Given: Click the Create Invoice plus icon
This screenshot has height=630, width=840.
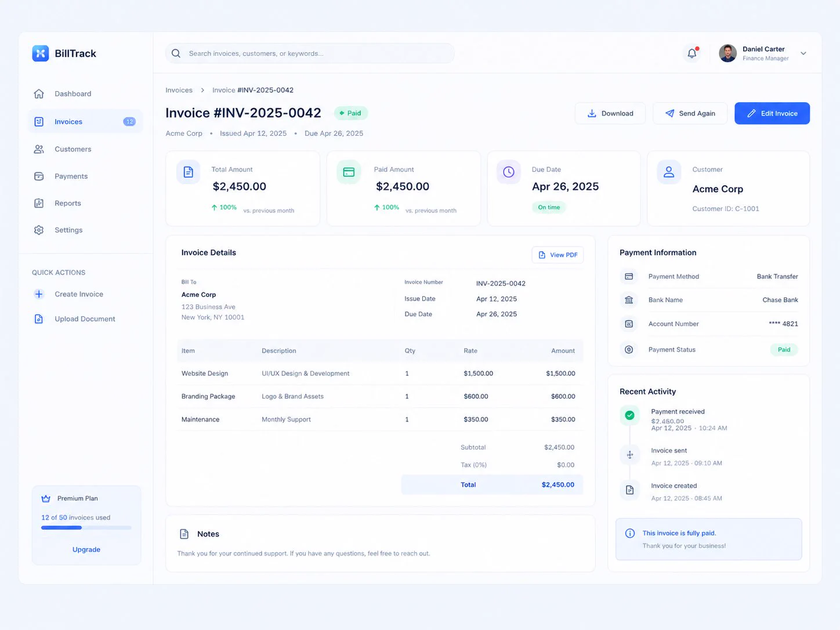Looking at the screenshot, I should click(x=39, y=294).
